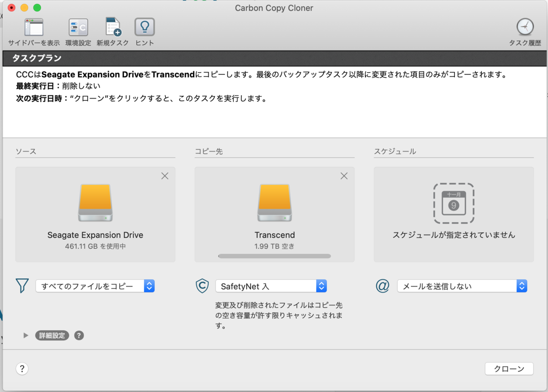The image size is (548, 392).
Task: Click the SafetyNet shield icon
Action: pyautogui.click(x=202, y=286)
